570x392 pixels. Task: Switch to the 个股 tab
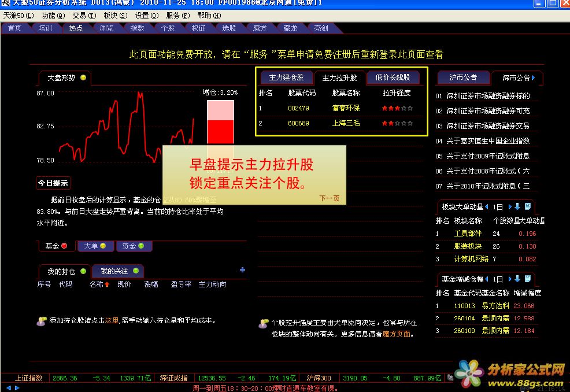tap(168, 28)
